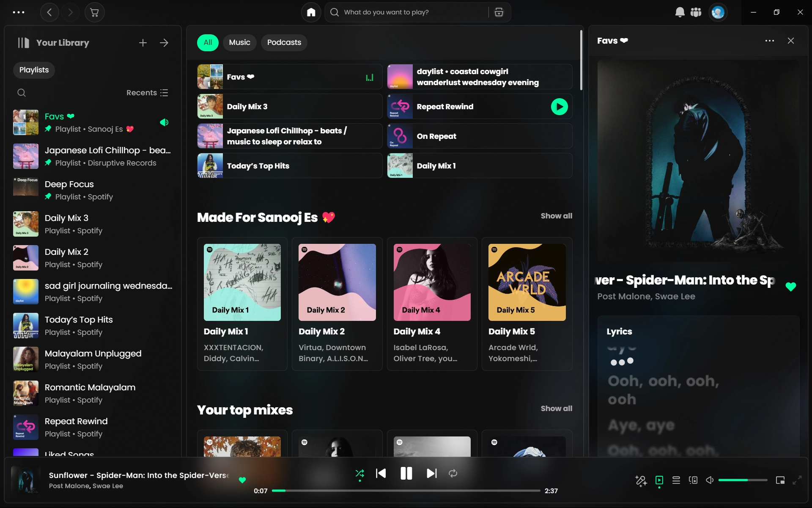Toggle the Now Playing view button

pyautogui.click(x=659, y=480)
